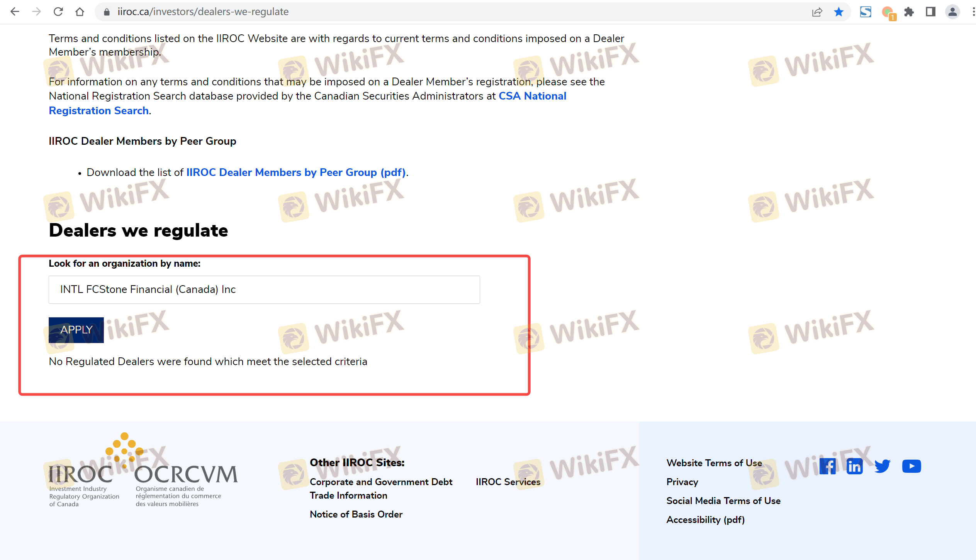This screenshot has width=976, height=560.
Task: Toggle the browser side panel
Action: [x=930, y=12]
